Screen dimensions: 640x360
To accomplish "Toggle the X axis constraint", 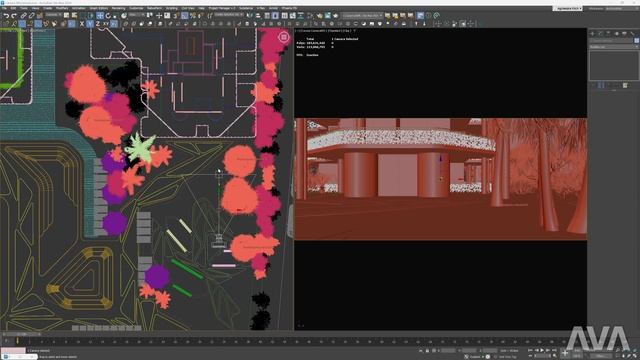I will point(82,24).
